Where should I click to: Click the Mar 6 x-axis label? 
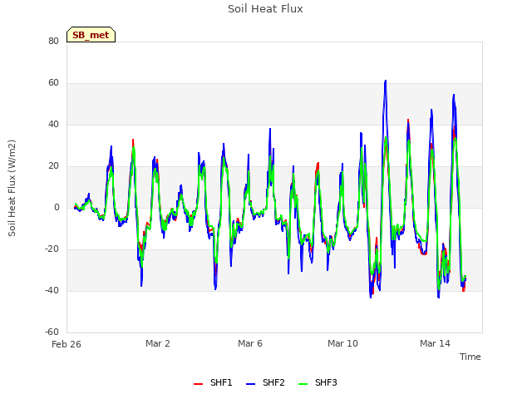click(250, 343)
